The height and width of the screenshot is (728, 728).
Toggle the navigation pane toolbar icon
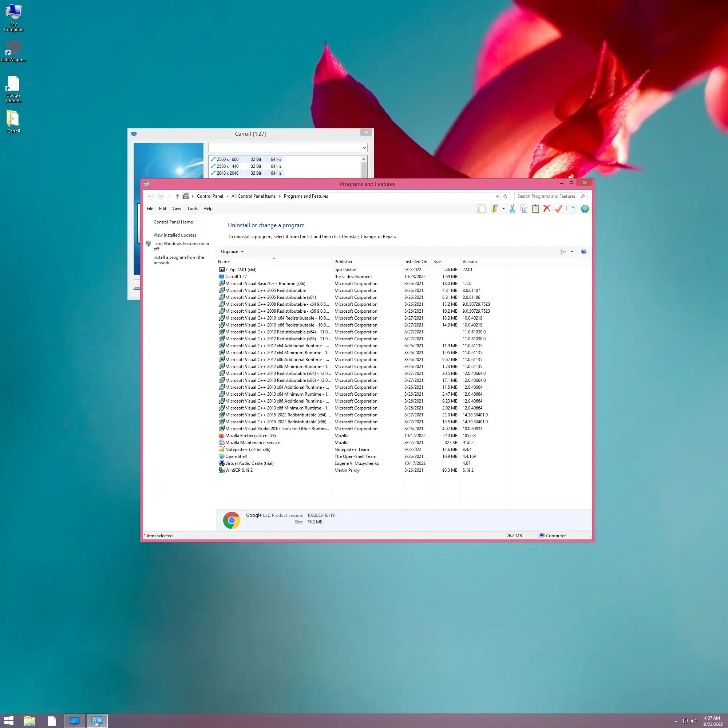point(481,209)
